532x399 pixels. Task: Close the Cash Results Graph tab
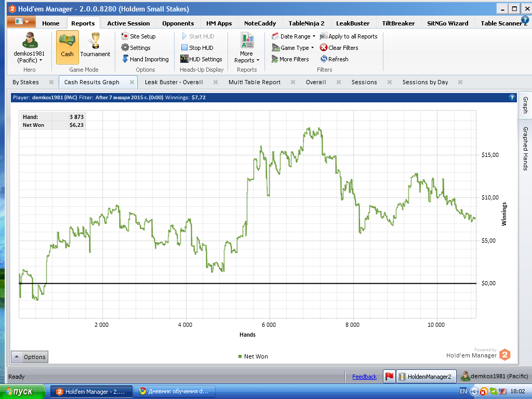click(x=132, y=82)
